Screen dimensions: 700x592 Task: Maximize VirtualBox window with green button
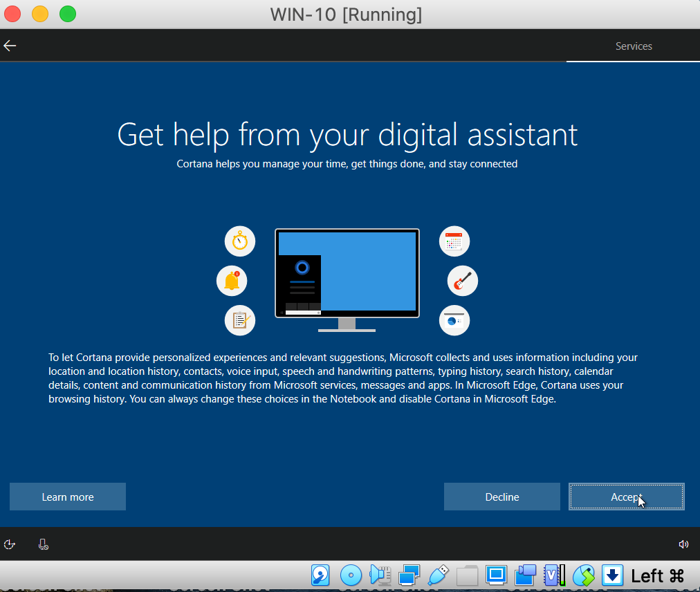(68, 14)
